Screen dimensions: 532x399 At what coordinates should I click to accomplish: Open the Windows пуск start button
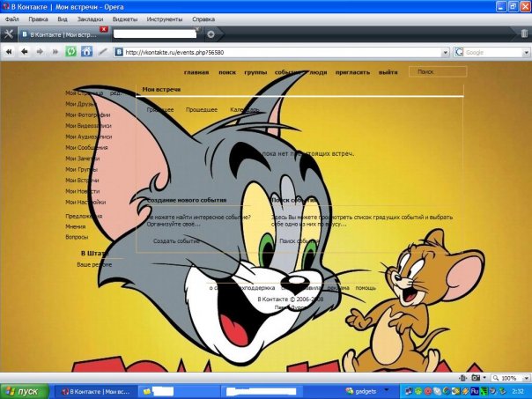pyautogui.click(x=25, y=392)
